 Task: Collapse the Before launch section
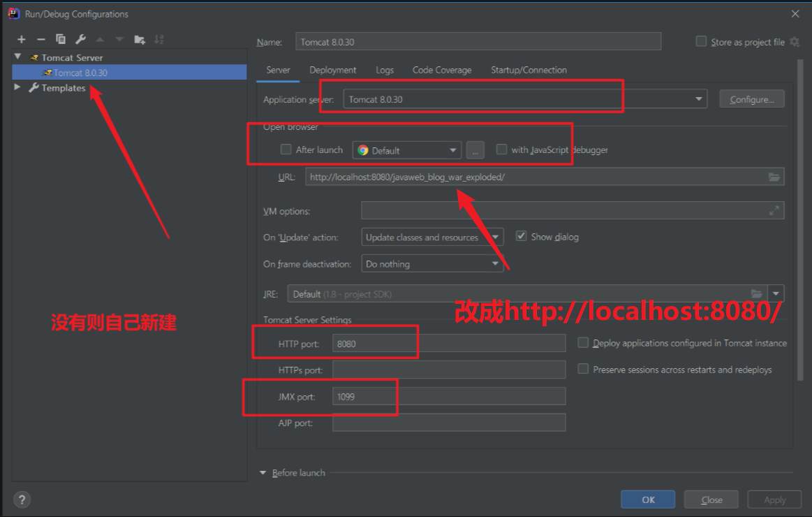tap(263, 472)
